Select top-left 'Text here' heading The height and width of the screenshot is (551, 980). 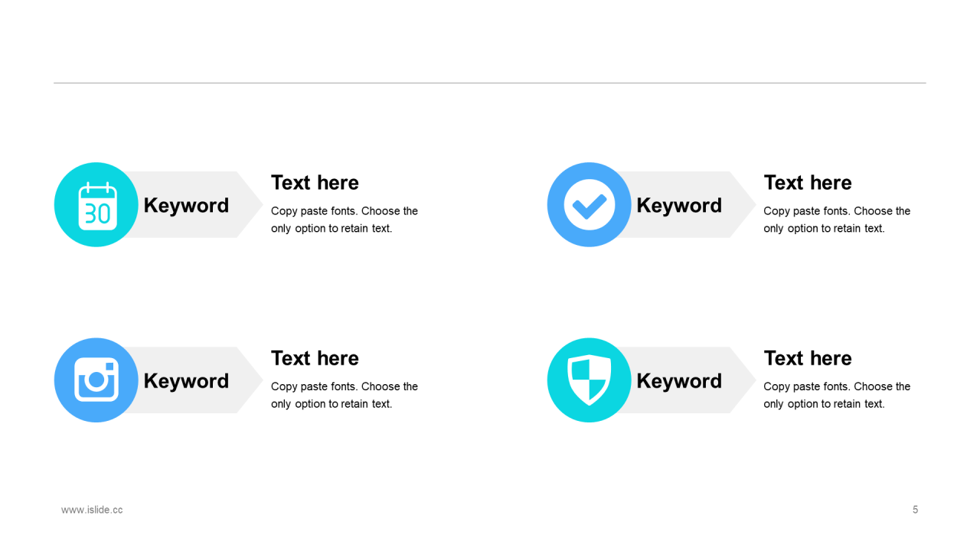point(315,183)
